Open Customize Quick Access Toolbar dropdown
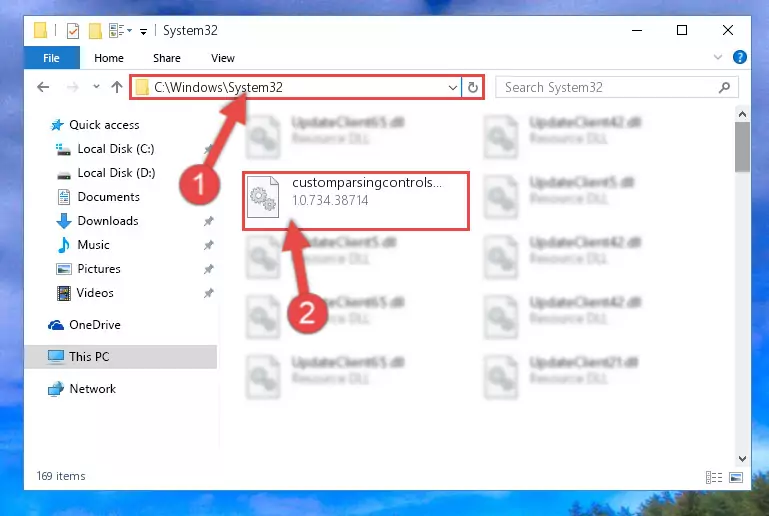 pos(143,32)
